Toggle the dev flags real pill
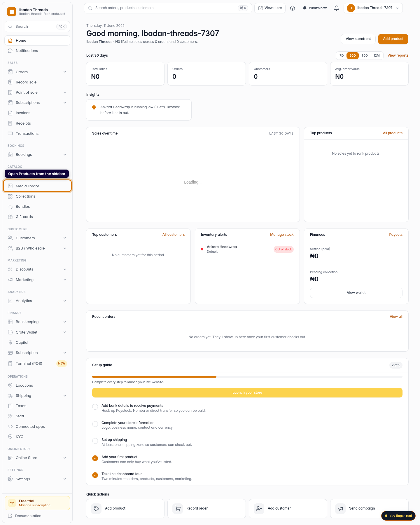The width and height of the screenshot is (420, 525). pos(398,516)
